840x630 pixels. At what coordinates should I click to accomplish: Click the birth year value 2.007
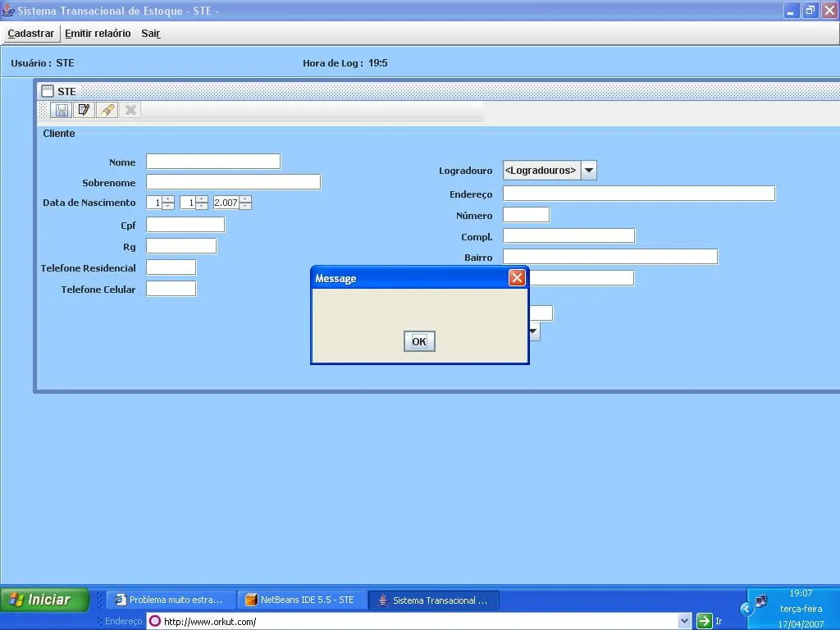coord(226,203)
